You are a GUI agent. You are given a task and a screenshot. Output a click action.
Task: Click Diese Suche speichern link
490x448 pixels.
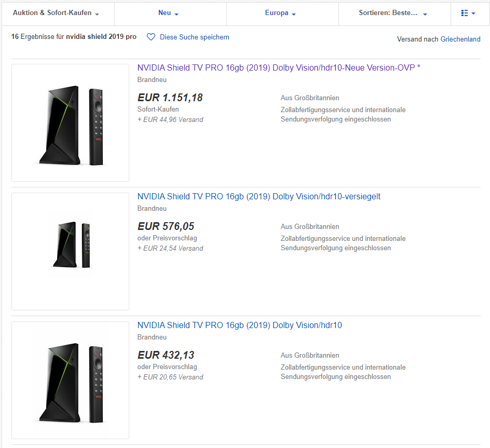(194, 37)
